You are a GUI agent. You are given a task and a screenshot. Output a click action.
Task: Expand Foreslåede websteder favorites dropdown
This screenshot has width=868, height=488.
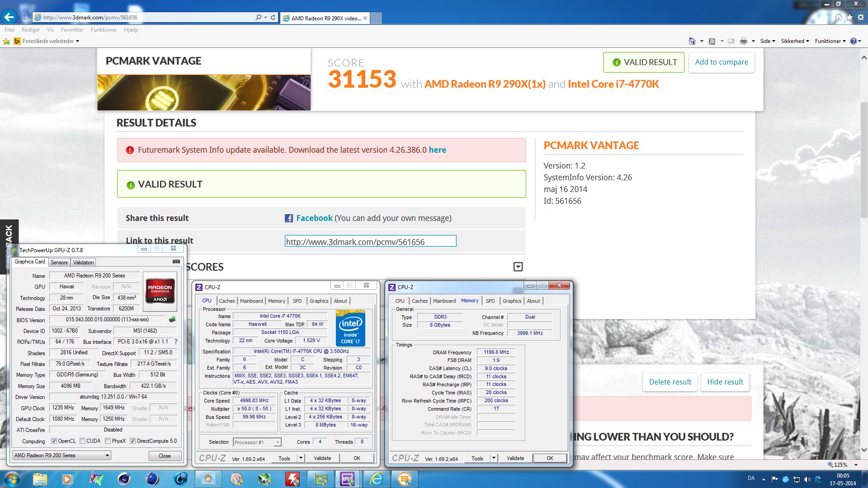[x=77, y=41]
